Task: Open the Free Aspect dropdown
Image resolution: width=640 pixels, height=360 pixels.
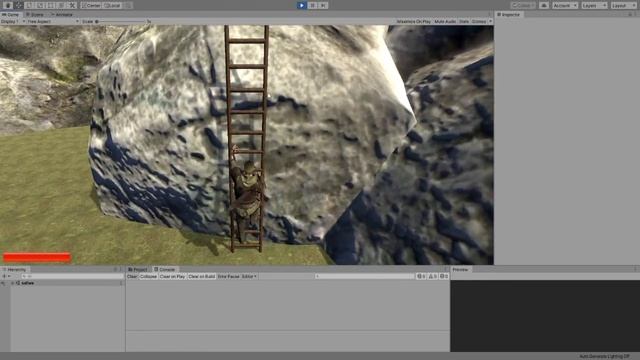Action: pyautogui.click(x=53, y=21)
